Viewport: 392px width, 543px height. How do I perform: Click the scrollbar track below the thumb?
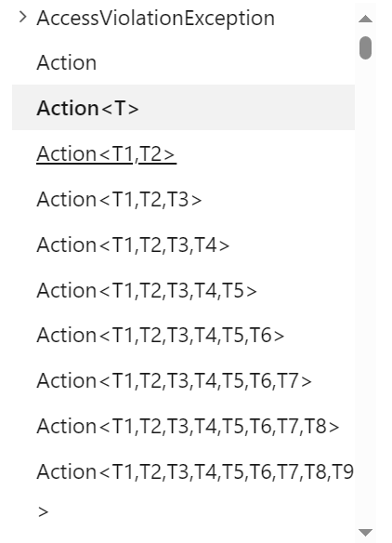365,295
